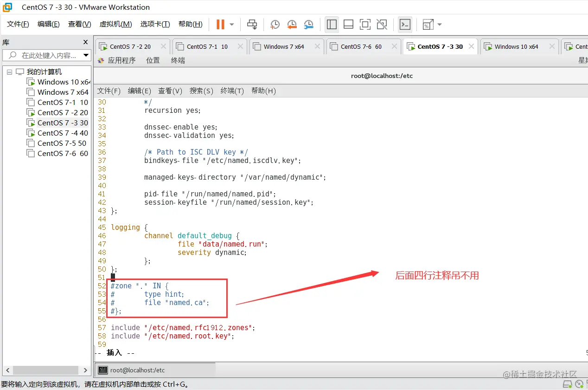Click the Revert to Snapshot icon
The width and height of the screenshot is (588, 390).
pyautogui.click(x=292, y=24)
